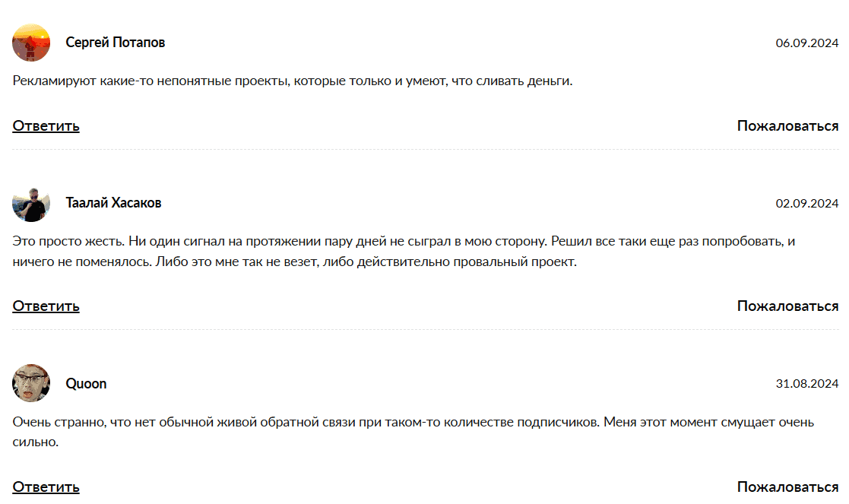Click the comment text starting with Рекламируют
The height and width of the screenshot is (504, 849).
(x=293, y=81)
